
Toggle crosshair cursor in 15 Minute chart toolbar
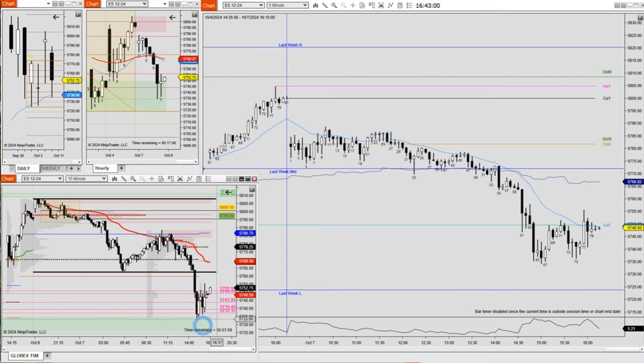151,179
